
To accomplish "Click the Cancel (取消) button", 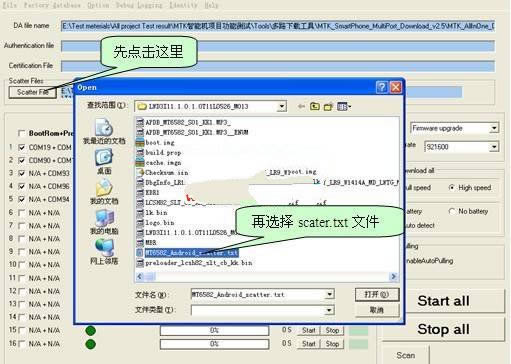I will [x=377, y=310].
